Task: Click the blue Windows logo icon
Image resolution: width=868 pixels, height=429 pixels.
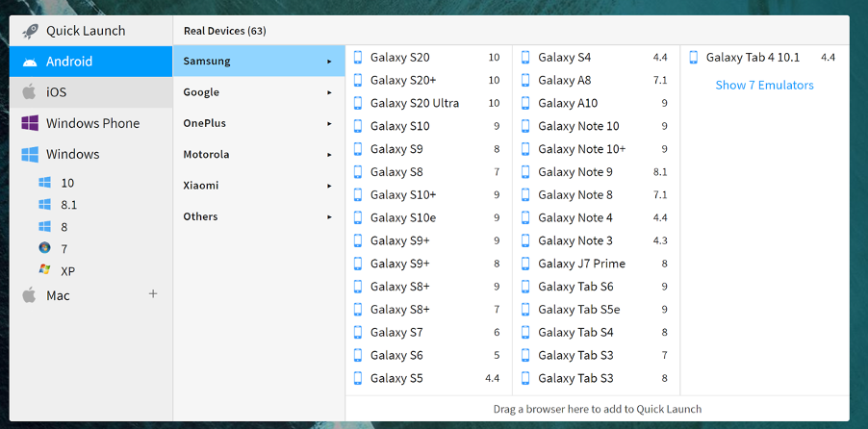Action: click(x=30, y=154)
